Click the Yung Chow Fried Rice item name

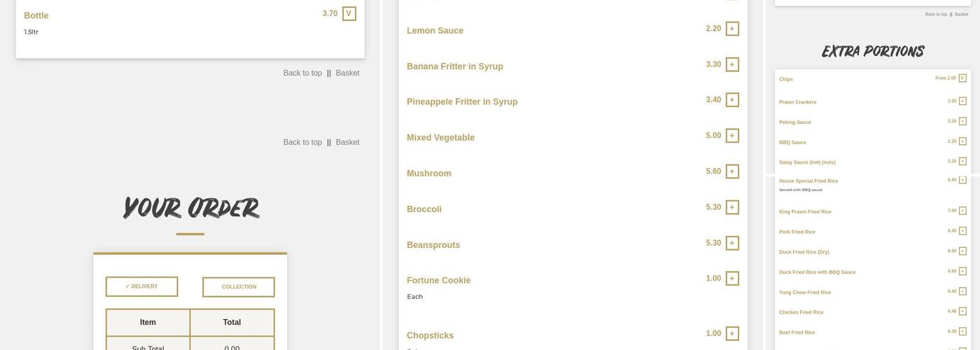(805, 293)
